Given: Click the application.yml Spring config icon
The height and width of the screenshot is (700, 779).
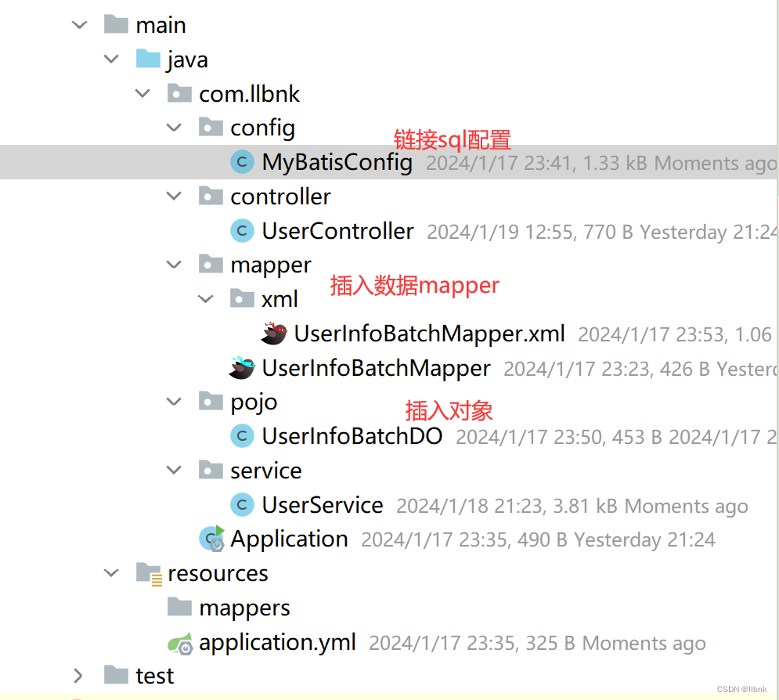Looking at the screenshot, I should [180, 644].
